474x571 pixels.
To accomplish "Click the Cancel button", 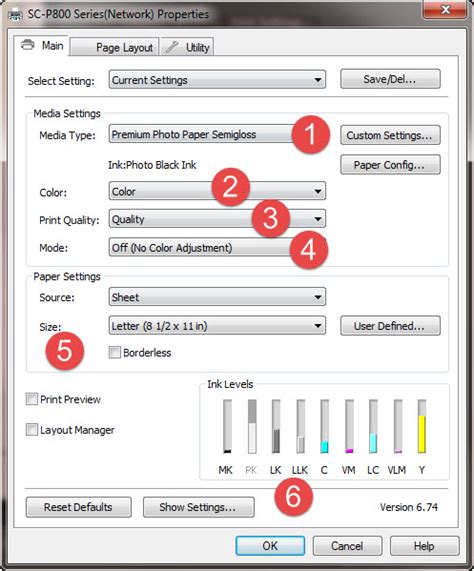I will click(x=347, y=546).
